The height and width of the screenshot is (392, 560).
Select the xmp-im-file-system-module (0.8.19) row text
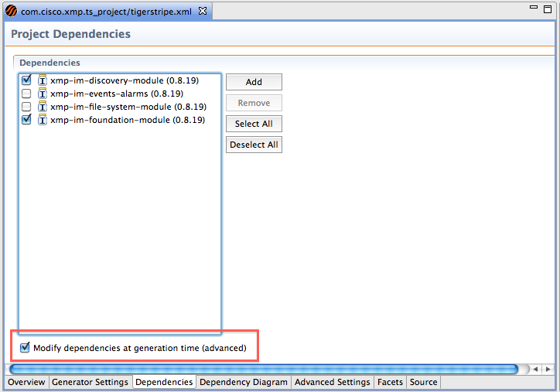coord(128,107)
